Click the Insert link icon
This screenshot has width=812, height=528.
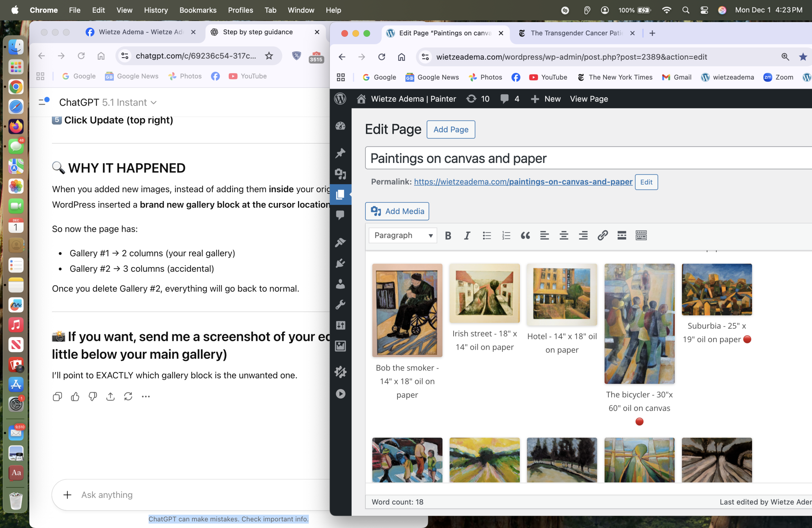pyautogui.click(x=603, y=235)
